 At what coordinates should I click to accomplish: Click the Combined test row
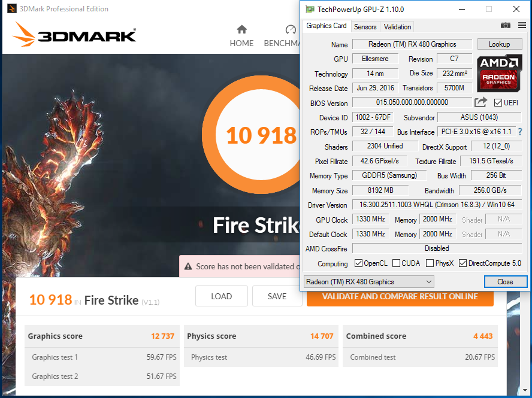420,357
